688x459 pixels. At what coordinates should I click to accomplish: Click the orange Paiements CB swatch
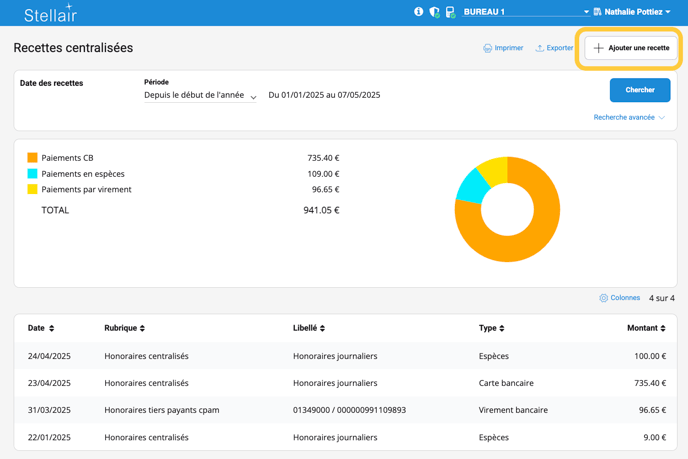pos(33,158)
